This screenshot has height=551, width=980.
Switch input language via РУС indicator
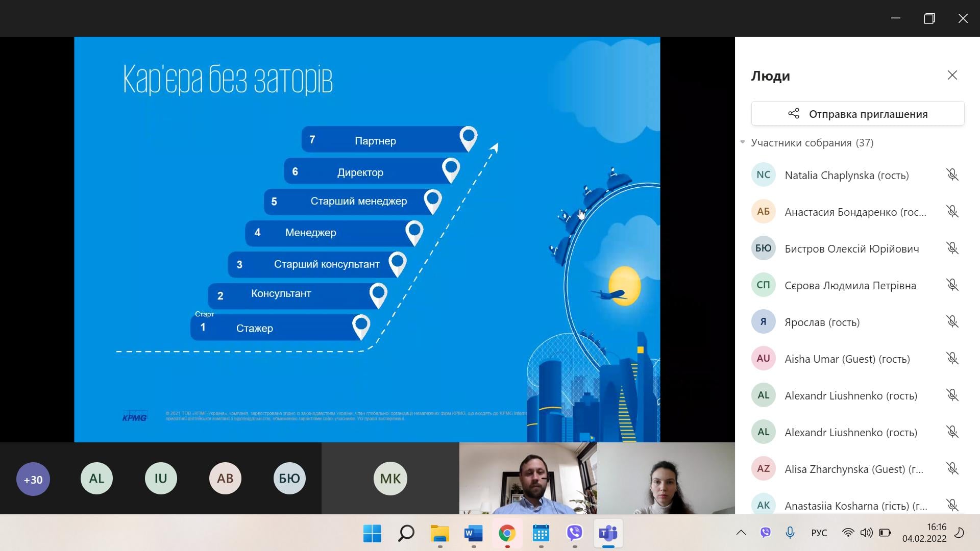pos(819,533)
